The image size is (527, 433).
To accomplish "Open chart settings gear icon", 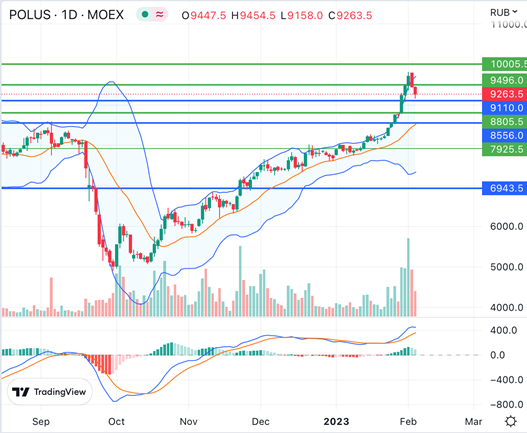I will pos(511,421).
